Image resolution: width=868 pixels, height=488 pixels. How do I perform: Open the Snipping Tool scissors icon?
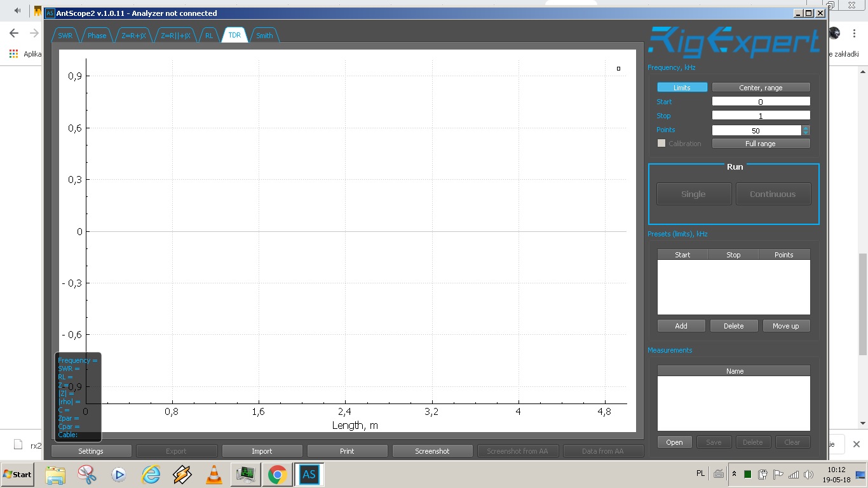87,475
